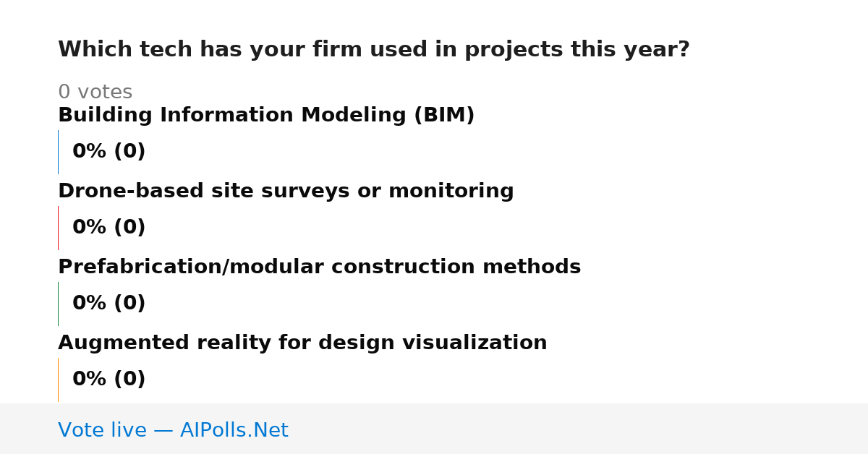Click the poll question heading text
The image size is (868, 454).
(x=374, y=50)
